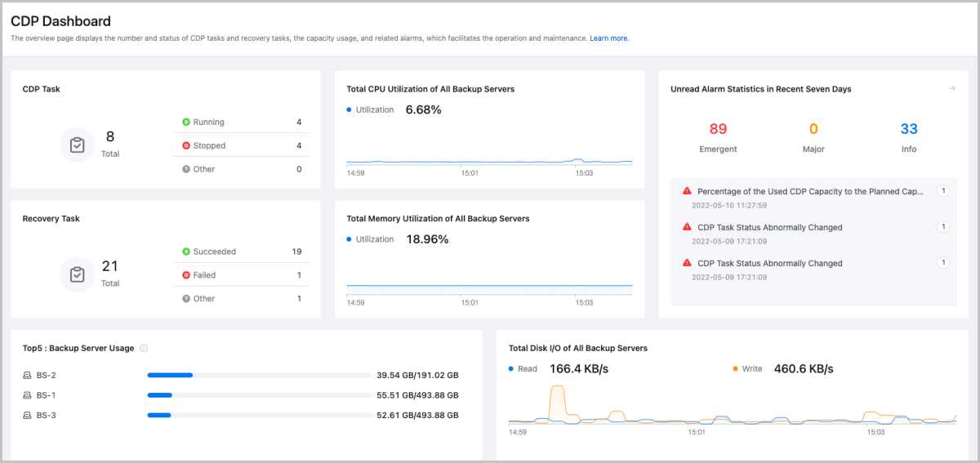This screenshot has width=980, height=463.
Task: Click the Recovery Task clipboard icon
Action: point(78,274)
